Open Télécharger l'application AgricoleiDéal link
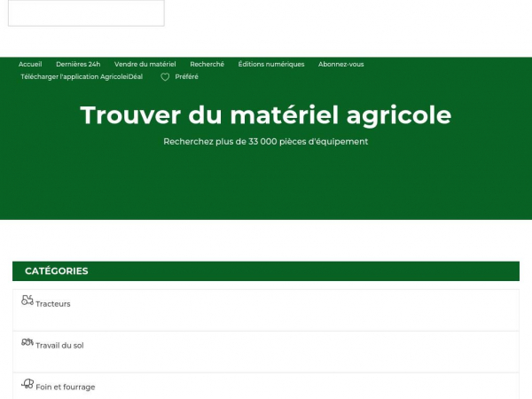Image resolution: width=532 pixels, height=399 pixels. [82, 76]
